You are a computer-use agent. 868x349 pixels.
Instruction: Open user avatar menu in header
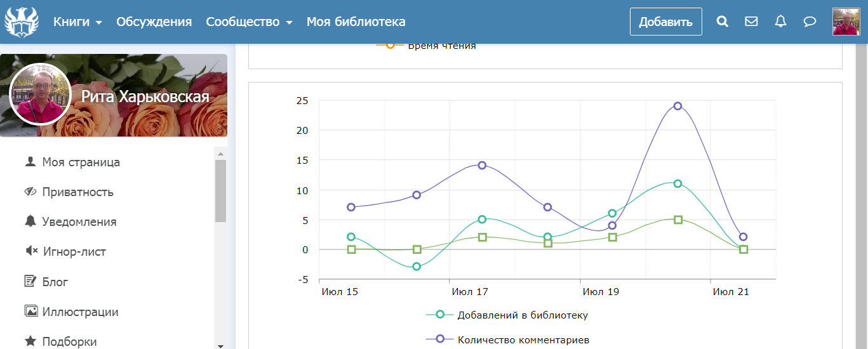[x=846, y=22]
